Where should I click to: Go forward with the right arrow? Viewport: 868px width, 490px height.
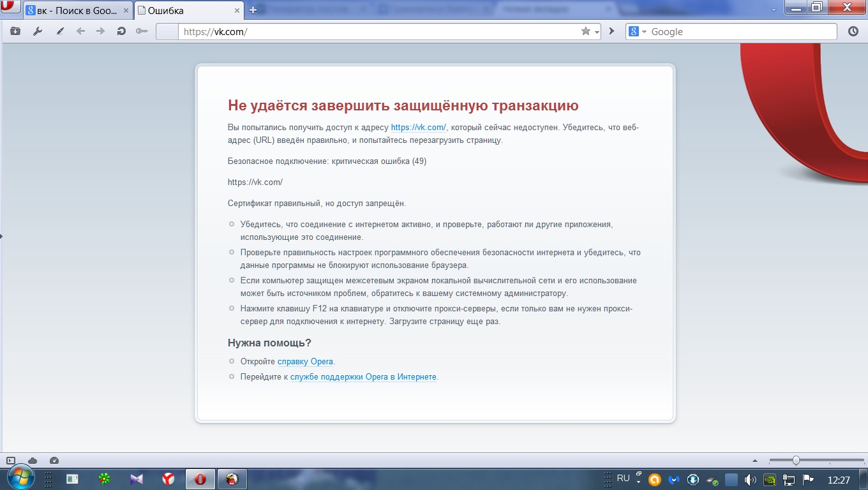point(100,31)
